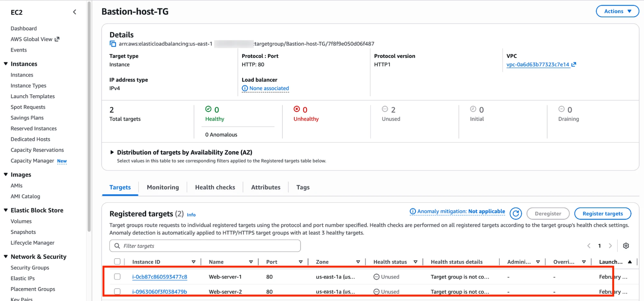Collapse the EC2 navigation sidebar arrow
Screen dimensions: 644x301
(x=74, y=12)
